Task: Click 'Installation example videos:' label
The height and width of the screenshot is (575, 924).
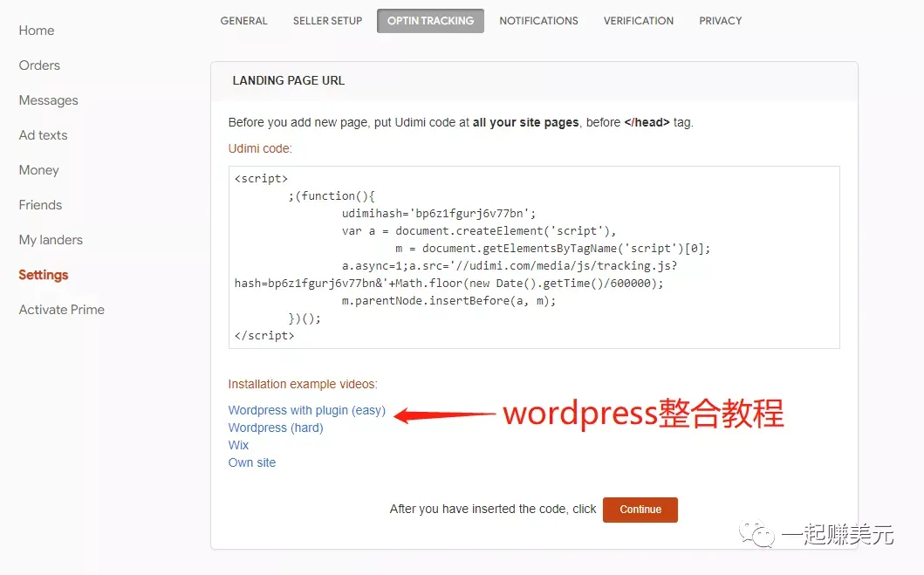Action: [303, 384]
